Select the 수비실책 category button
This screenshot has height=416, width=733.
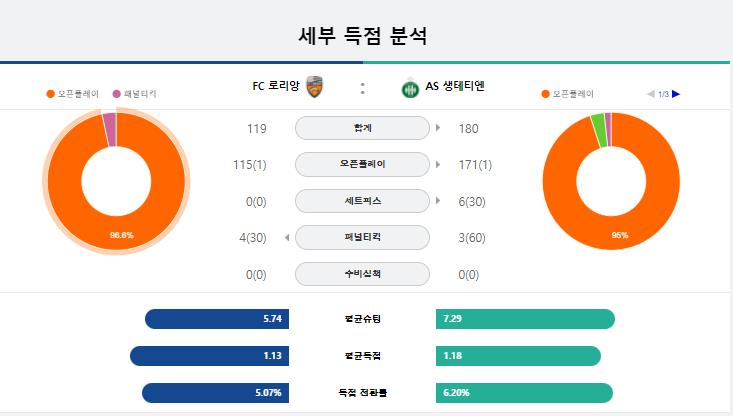(x=362, y=274)
